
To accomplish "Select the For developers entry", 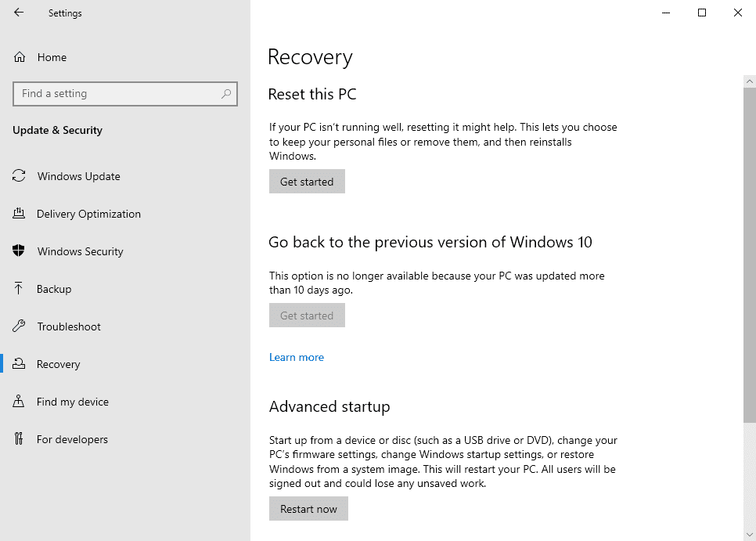I will pos(72,440).
